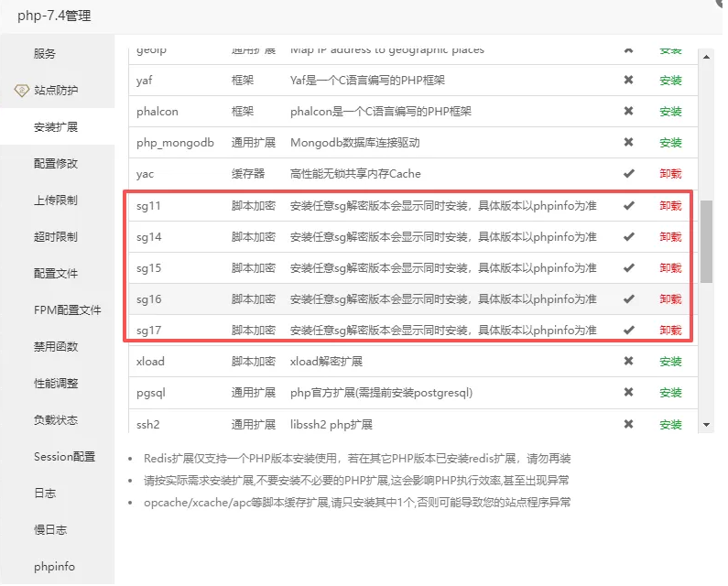This screenshot has width=728, height=586.
Task: Select the sg15 extension name
Action: tap(148, 268)
